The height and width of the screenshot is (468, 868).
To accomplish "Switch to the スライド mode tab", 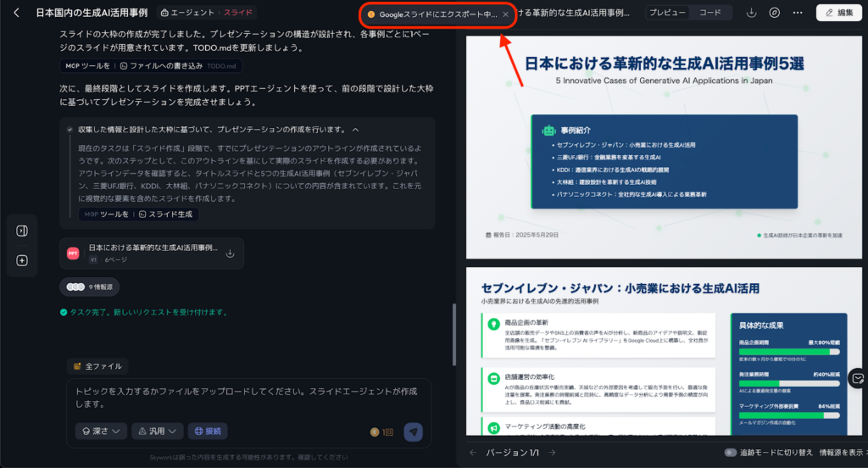I will coord(238,12).
